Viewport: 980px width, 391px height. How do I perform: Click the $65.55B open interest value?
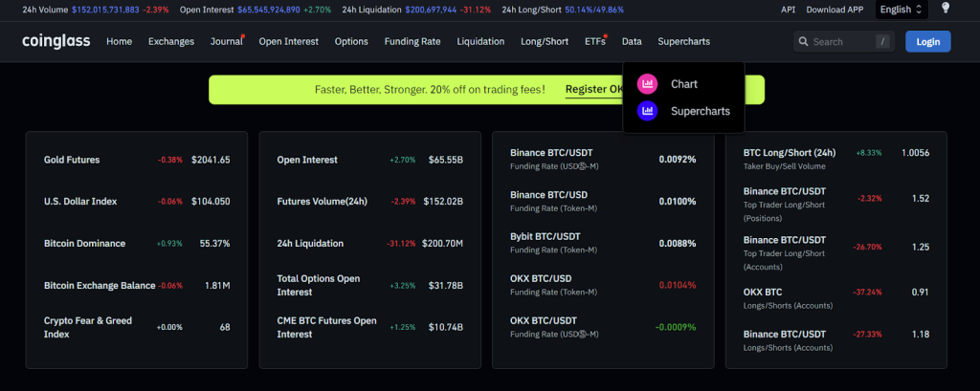[446, 160]
